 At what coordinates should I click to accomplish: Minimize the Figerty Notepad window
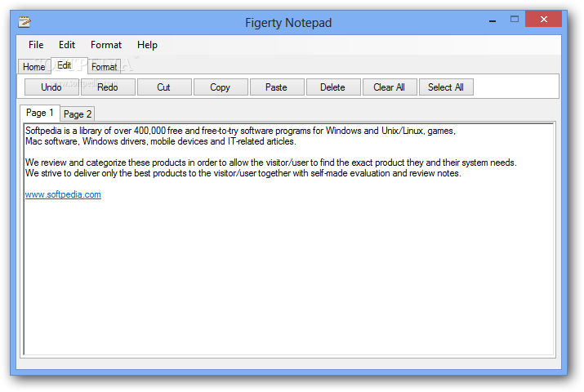493,20
